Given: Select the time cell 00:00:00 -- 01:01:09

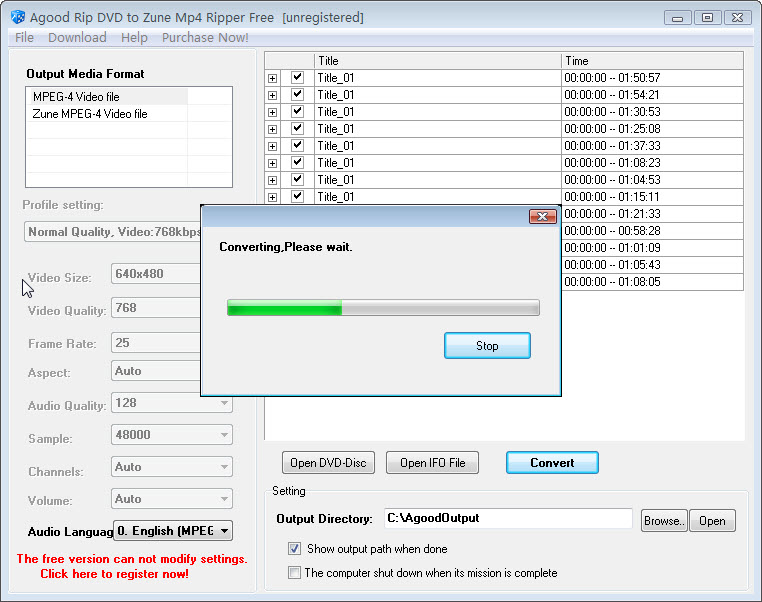Looking at the screenshot, I should [653, 248].
